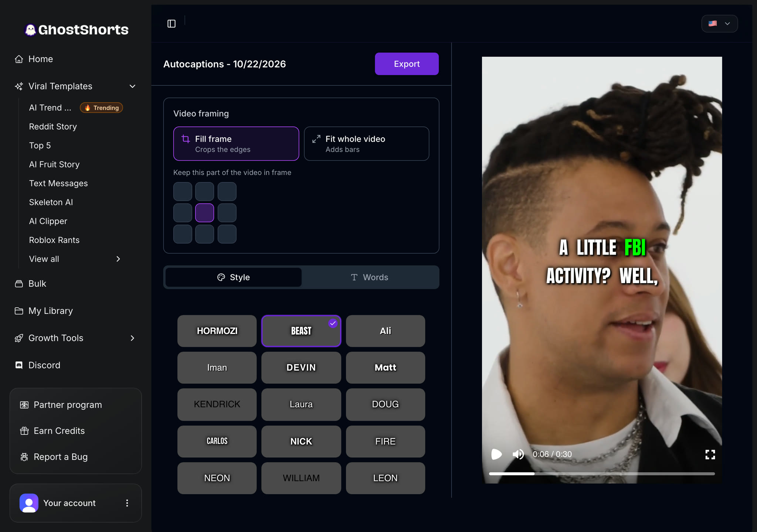The width and height of the screenshot is (757, 532).
Task: Open the Top 5 template
Action: pos(40,146)
